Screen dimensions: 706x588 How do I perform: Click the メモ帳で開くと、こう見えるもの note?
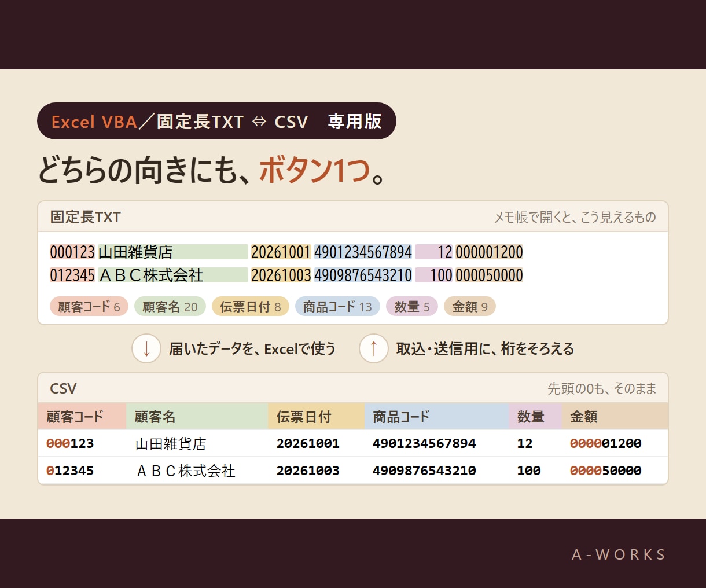tap(575, 217)
